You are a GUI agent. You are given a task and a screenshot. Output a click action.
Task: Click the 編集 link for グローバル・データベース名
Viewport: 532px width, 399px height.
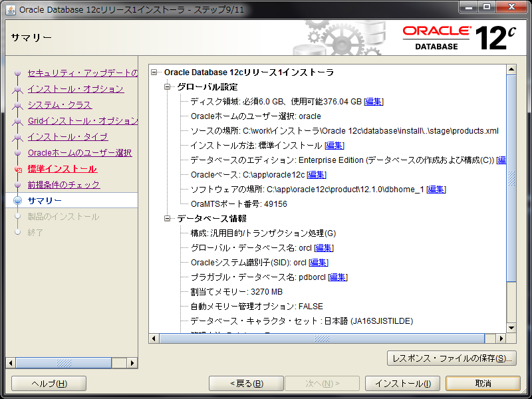click(x=324, y=248)
